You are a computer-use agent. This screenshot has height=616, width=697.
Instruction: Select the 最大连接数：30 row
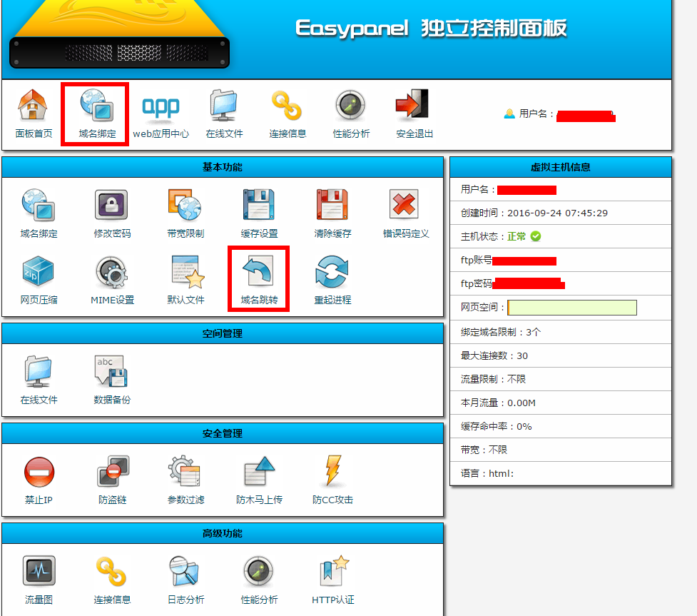(x=561, y=355)
